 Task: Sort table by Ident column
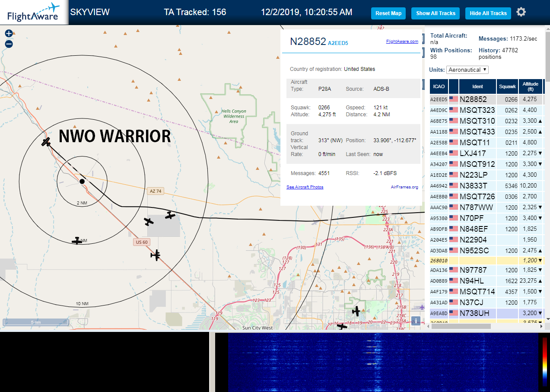point(477,86)
